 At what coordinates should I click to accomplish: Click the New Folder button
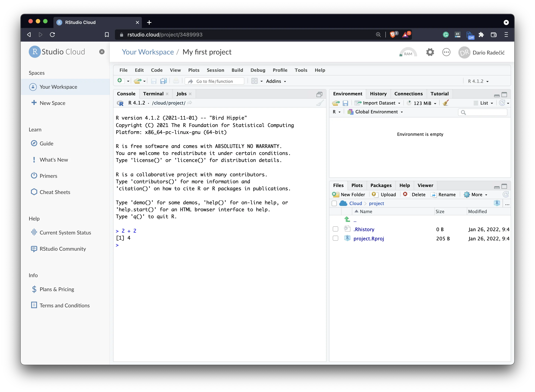[349, 195]
